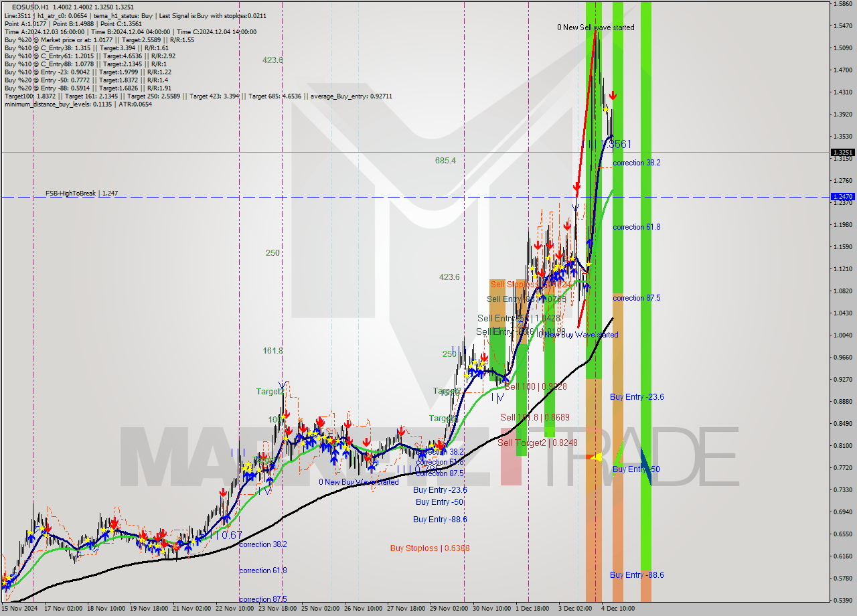Click the 15 Nov 2024 date on time axis
Screen dimensions: 857x616
click(x=19, y=609)
